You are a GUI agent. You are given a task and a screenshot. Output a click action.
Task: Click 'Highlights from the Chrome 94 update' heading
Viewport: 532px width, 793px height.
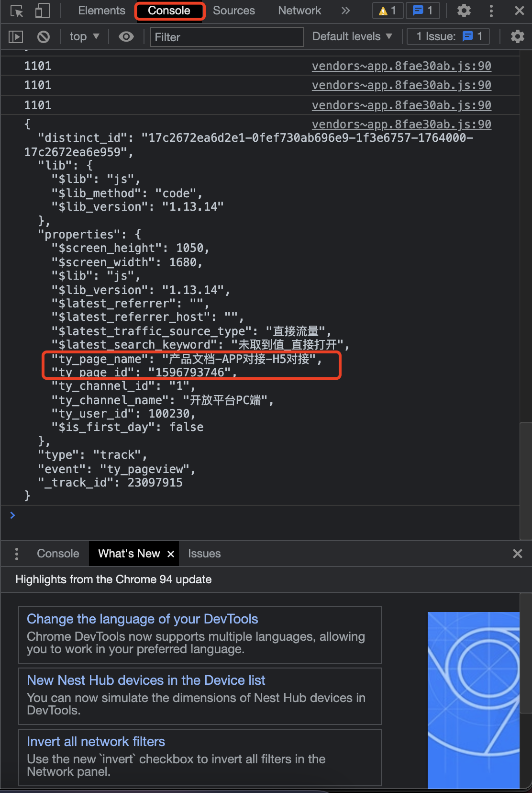(x=113, y=579)
